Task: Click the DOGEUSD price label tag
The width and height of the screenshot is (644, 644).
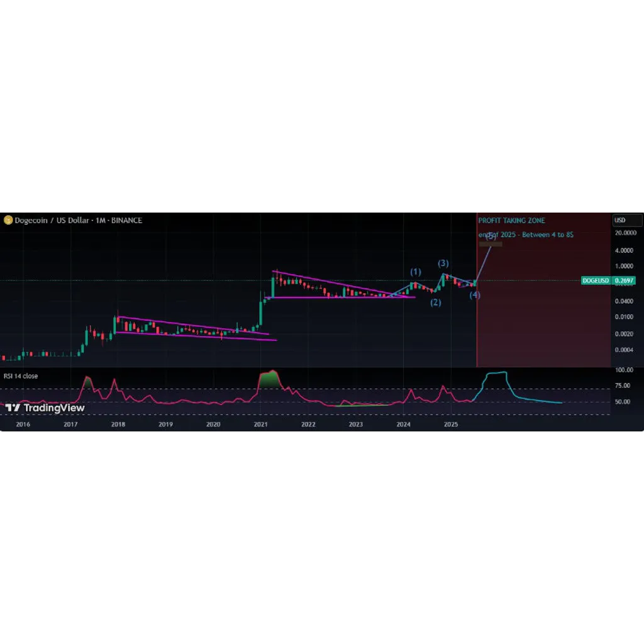Action: [596, 280]
